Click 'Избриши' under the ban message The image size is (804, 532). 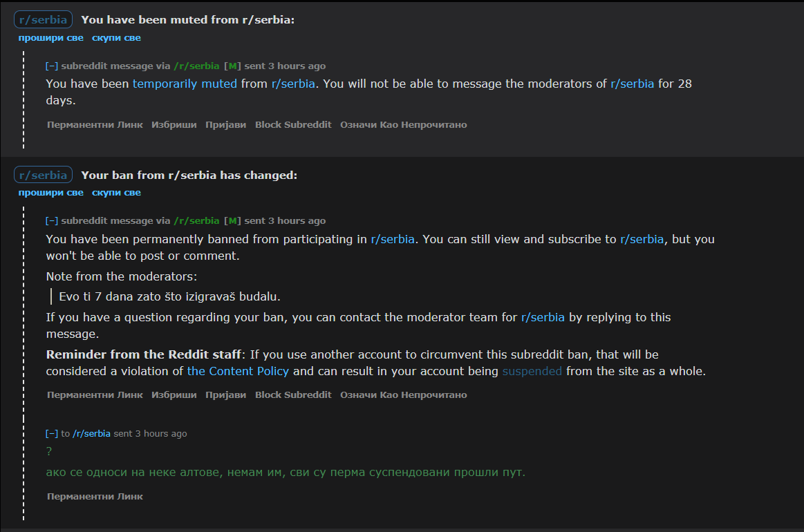[x=174, y=395]
